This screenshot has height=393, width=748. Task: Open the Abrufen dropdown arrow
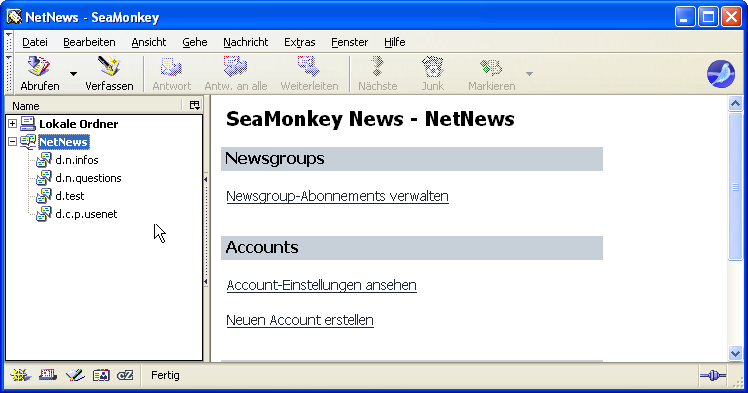tap(73, 74)
